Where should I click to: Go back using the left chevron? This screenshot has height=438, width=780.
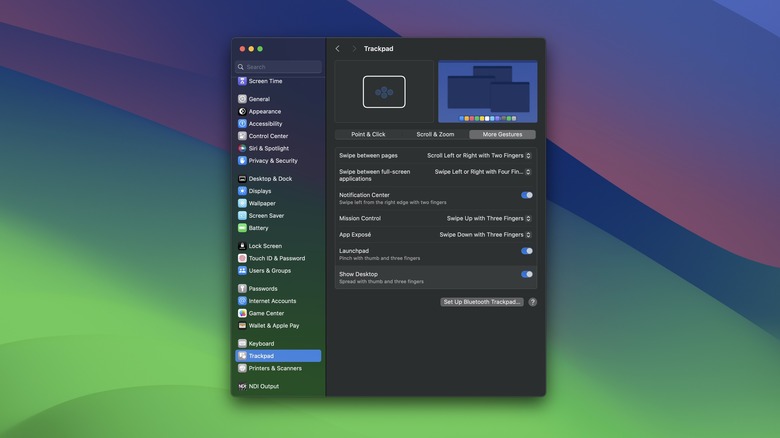338,49
